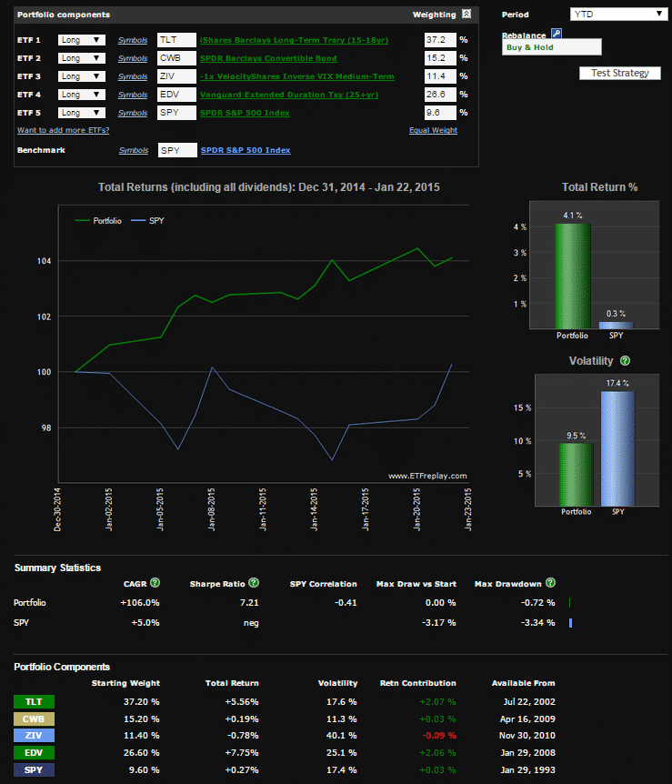672x784 pixels.
Task: Click the 15.2 weighting field
Action: tap(440, 58)
